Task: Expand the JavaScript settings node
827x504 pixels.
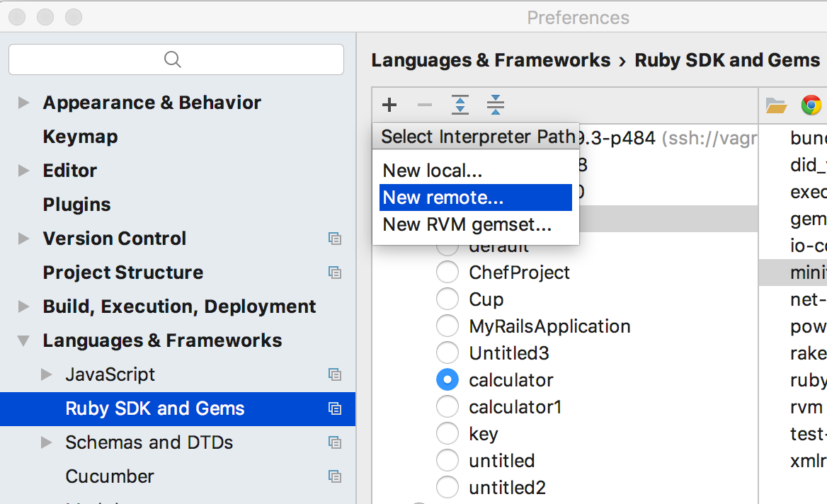Action: click(x=47, y=374)
